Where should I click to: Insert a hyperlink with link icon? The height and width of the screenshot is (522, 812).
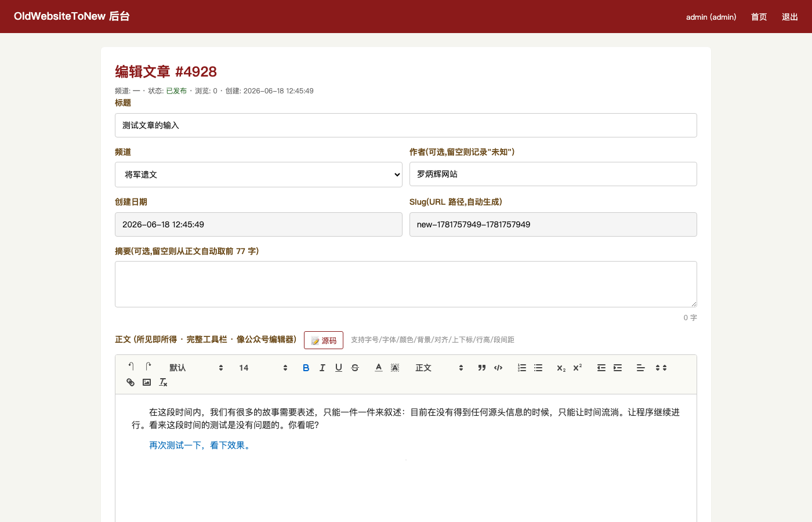point(130,382)
